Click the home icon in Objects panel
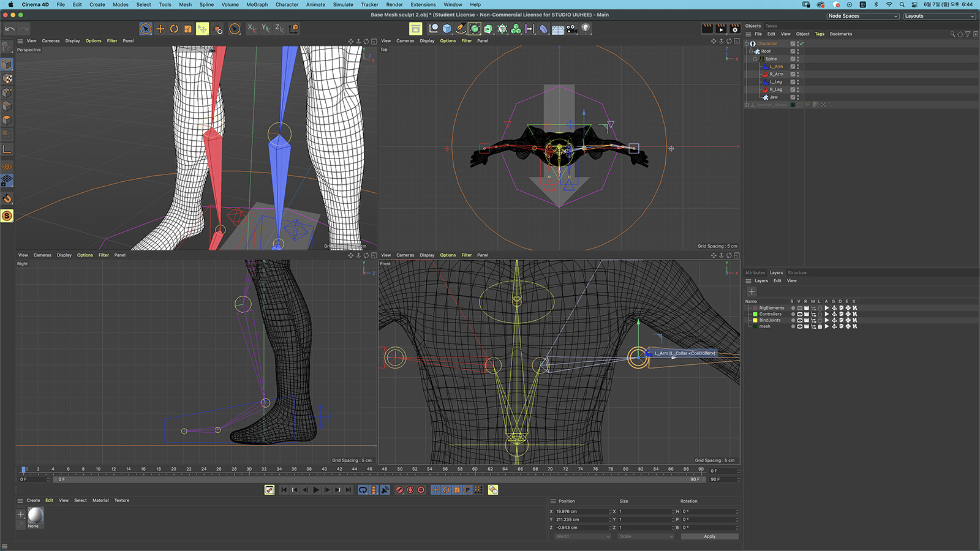This screenshot has height=551, width=980. (960, 34)
